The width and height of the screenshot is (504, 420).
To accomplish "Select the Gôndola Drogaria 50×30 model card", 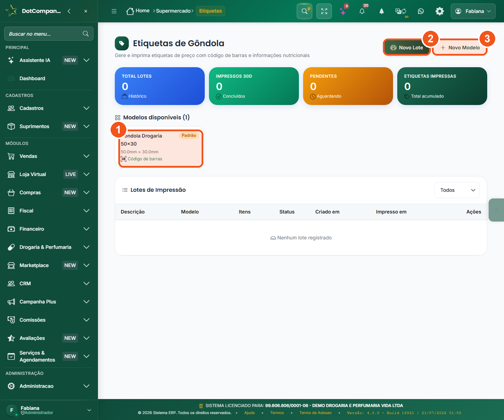I will pos(160,147).
